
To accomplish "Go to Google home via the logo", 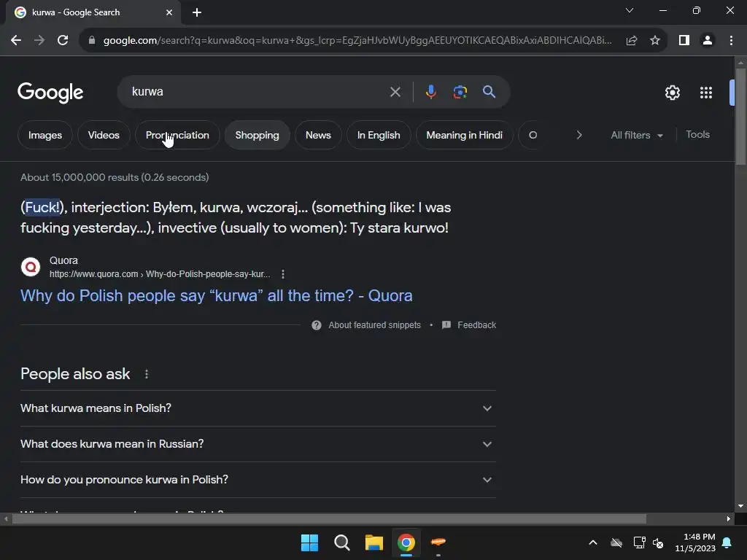I will click(50, 93).
